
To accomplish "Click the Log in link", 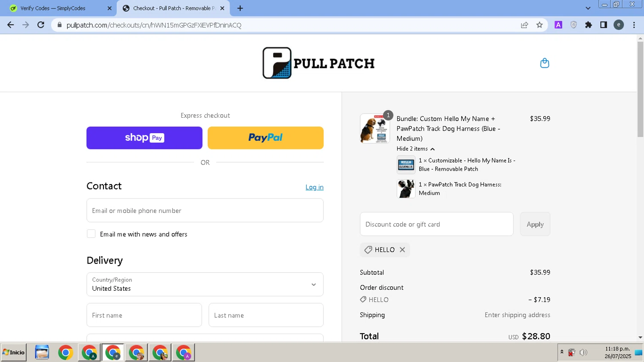I will 314,187.
